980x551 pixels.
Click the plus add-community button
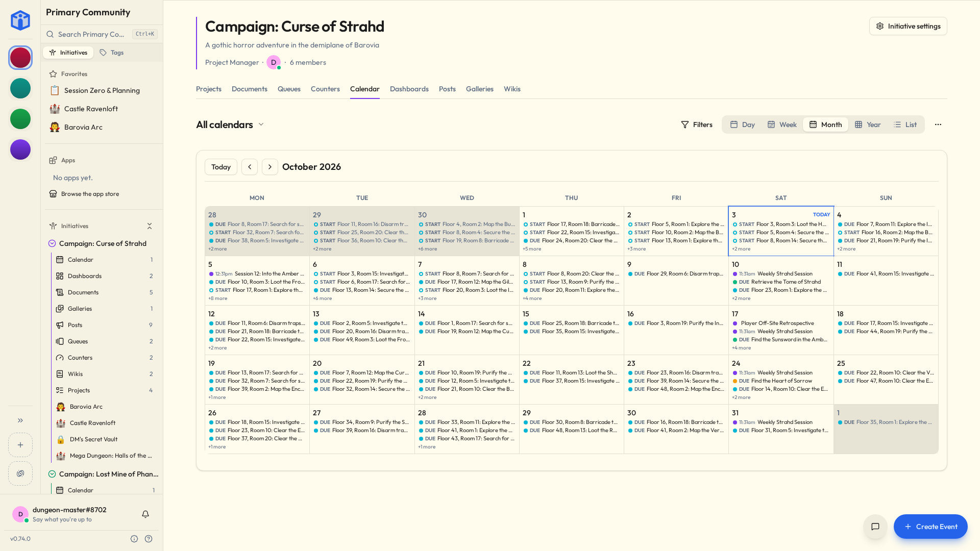point(20,445)
